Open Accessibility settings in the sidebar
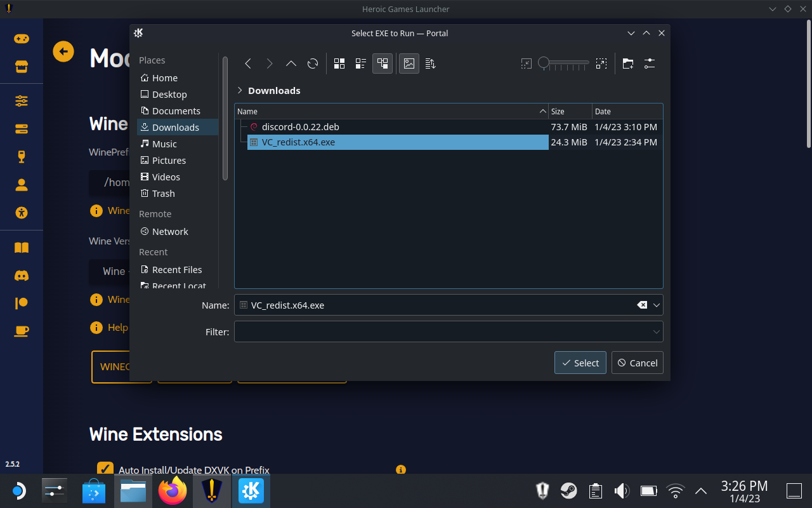This screenshot has width=812, height=508. tap(22, 213)
